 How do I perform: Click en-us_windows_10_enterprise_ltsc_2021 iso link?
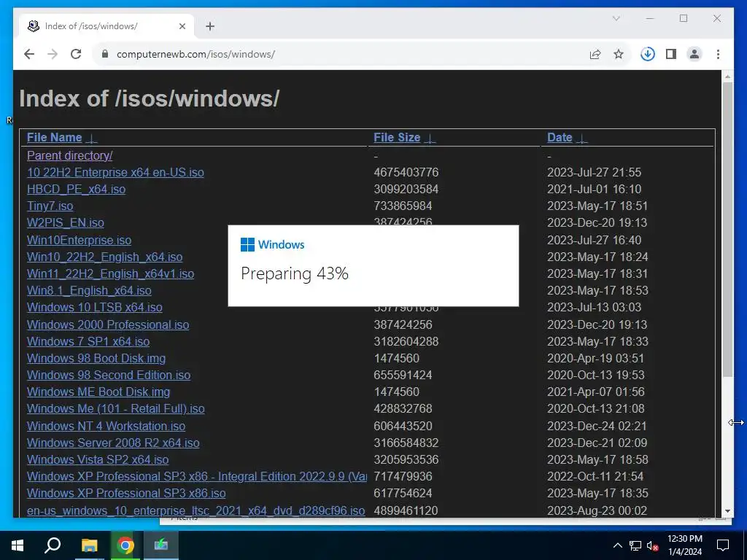click(x=196, y=510)
